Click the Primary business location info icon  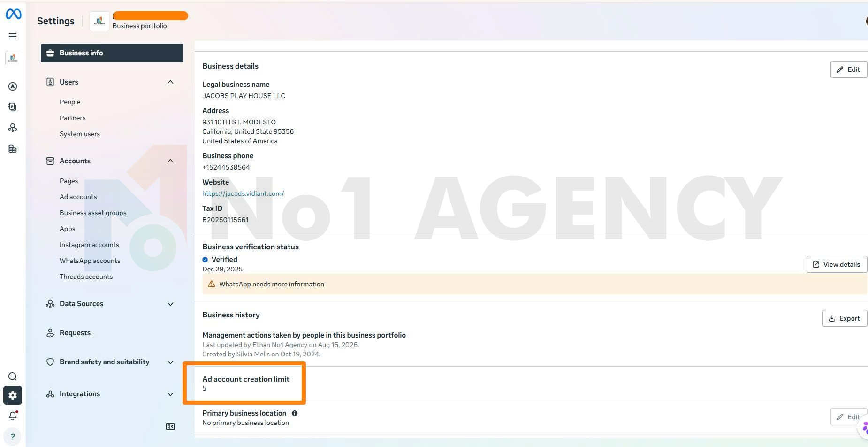coord(295,413)
